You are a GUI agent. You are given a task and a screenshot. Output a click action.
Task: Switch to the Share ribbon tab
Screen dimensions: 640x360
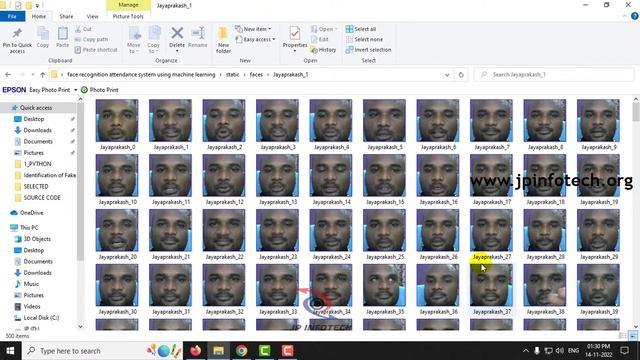click(x=66, y=16)
